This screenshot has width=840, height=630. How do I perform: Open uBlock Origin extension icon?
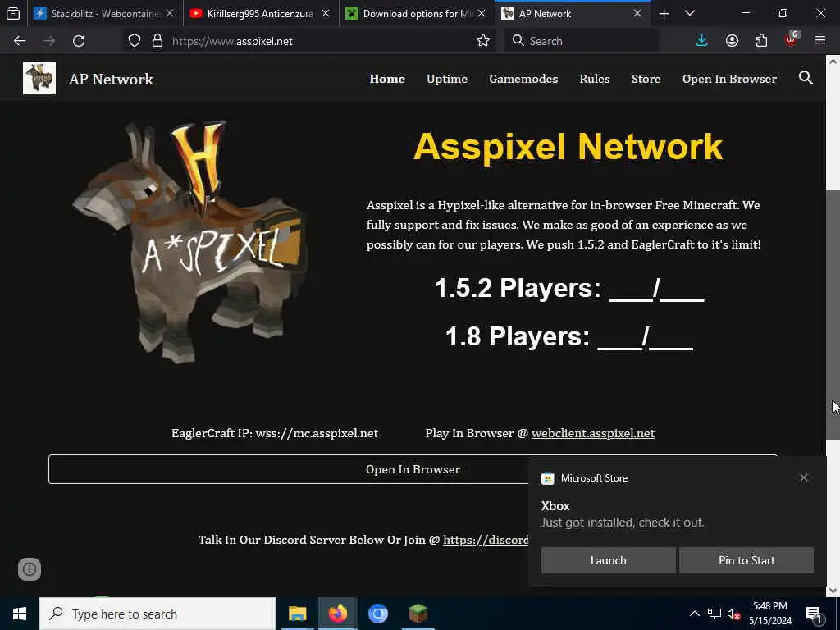[x=792, y=41]
